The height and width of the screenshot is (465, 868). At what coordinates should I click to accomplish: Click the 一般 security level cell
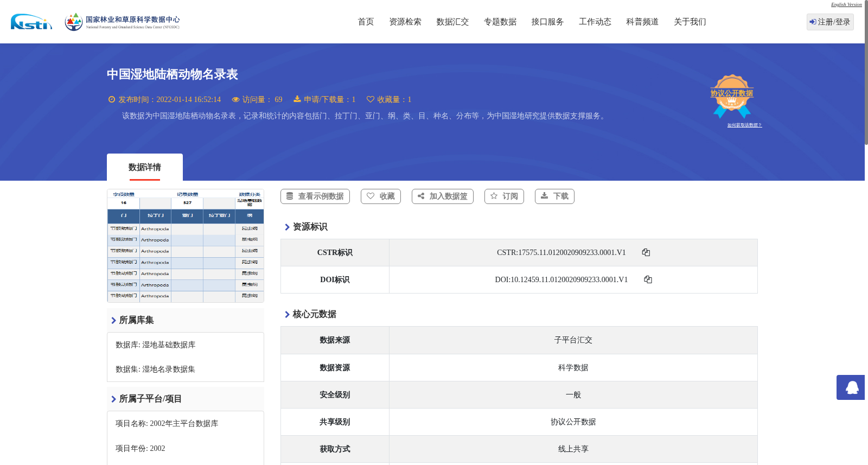[x=573, y=394]
